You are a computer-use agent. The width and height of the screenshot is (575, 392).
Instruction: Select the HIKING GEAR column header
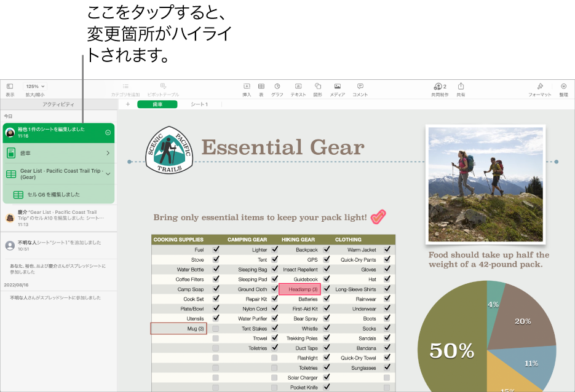click(x=298, y=240)
